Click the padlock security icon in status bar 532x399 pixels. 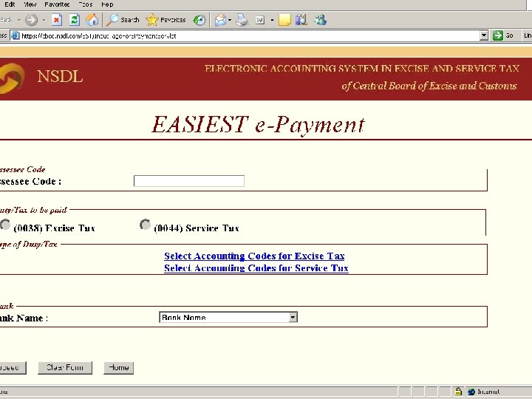coord(458,392)
